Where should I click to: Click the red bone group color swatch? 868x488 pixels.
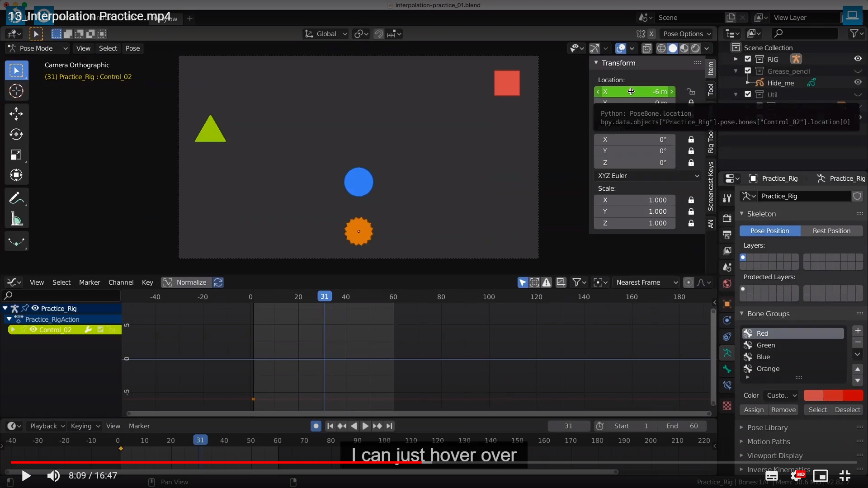point(813,395)
